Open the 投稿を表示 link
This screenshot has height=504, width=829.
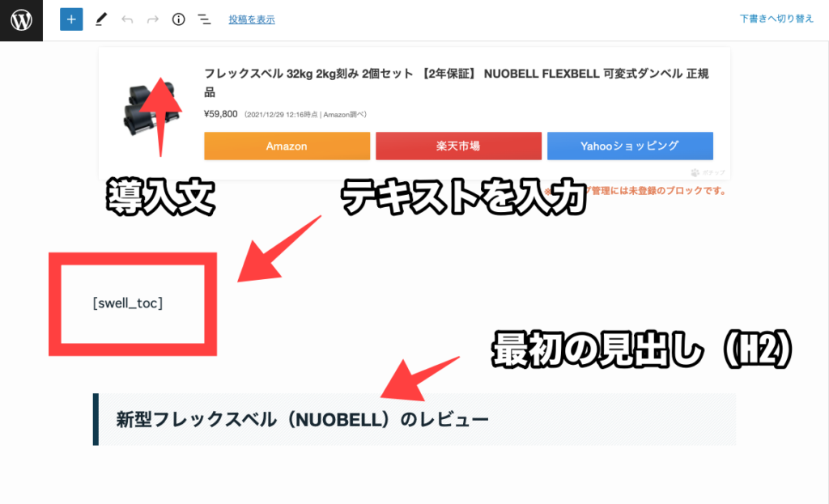click(252, 19)
